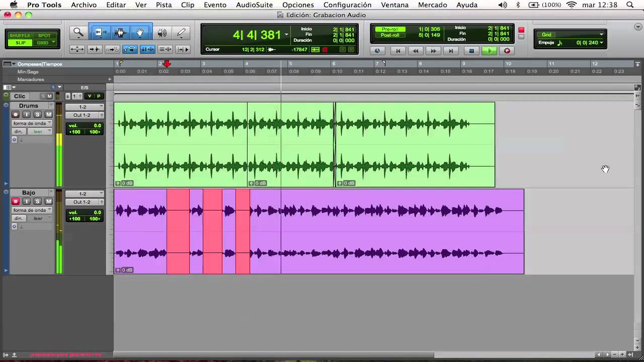Open Bajo track automation mode 'leer' dropdown
Image resolution: width=644 pixels, height=362 pixels.
coord(40,219)
